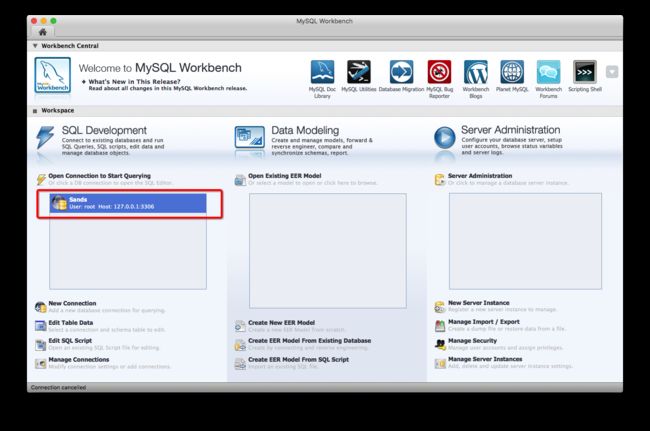Image resolution: width=650 pixels, height=431 pixels.
Task: Click Create EER Model From SQL Script icon
Action: pos(240,363)
